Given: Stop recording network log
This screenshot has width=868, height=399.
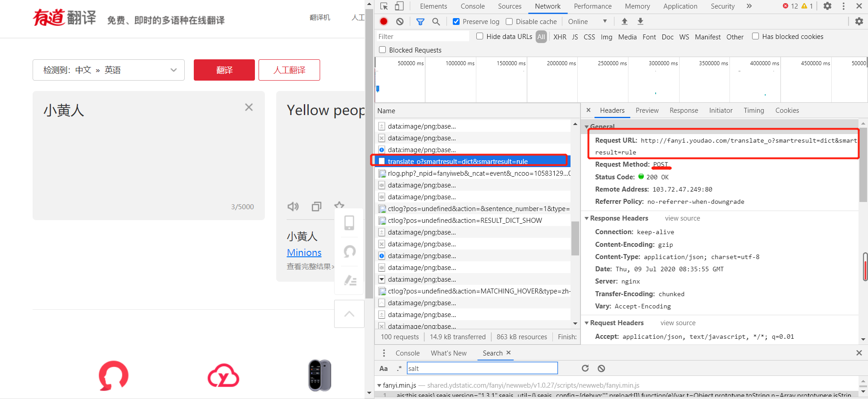Looking at the screenshot, I should pyautogui.click(x=384, y=21).
